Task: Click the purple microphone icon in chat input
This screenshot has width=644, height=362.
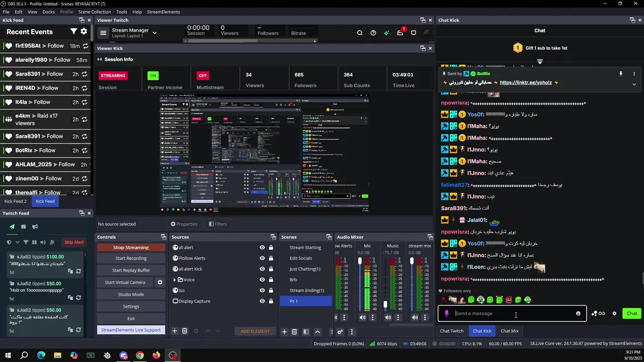Action: (x=447, y=313)
